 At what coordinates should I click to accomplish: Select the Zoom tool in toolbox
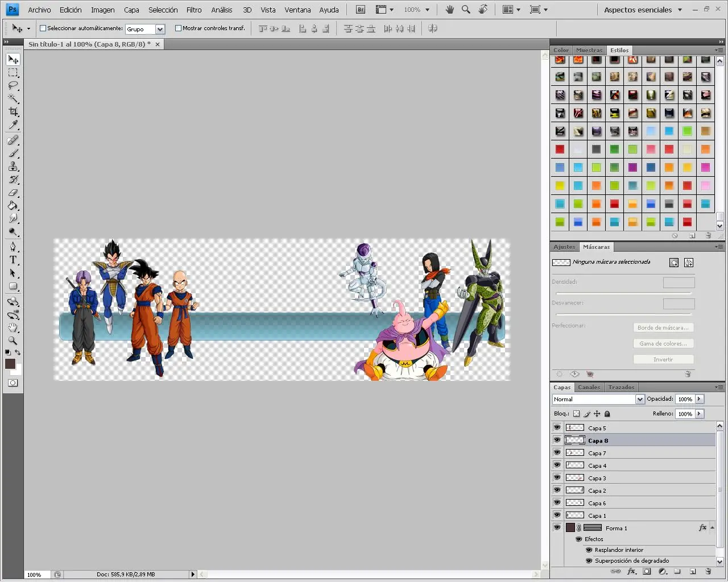[x=13, y=341]
